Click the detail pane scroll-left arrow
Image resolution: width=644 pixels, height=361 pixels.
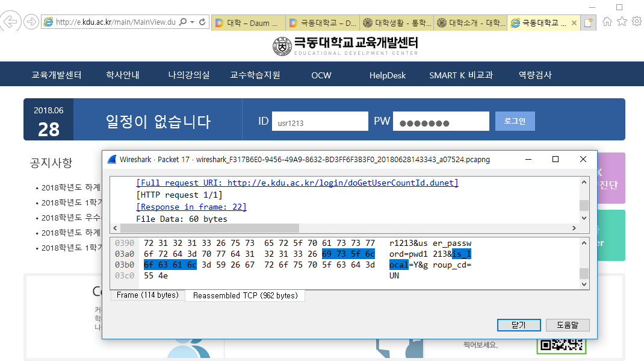pos(115,228)
